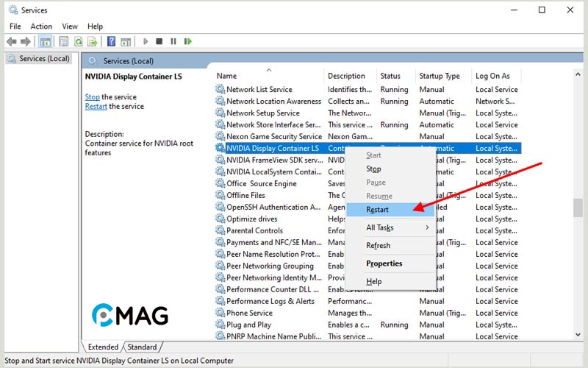Select Restart in the context menu
This screenshot has height=368, width=588.
coord(378,210)
